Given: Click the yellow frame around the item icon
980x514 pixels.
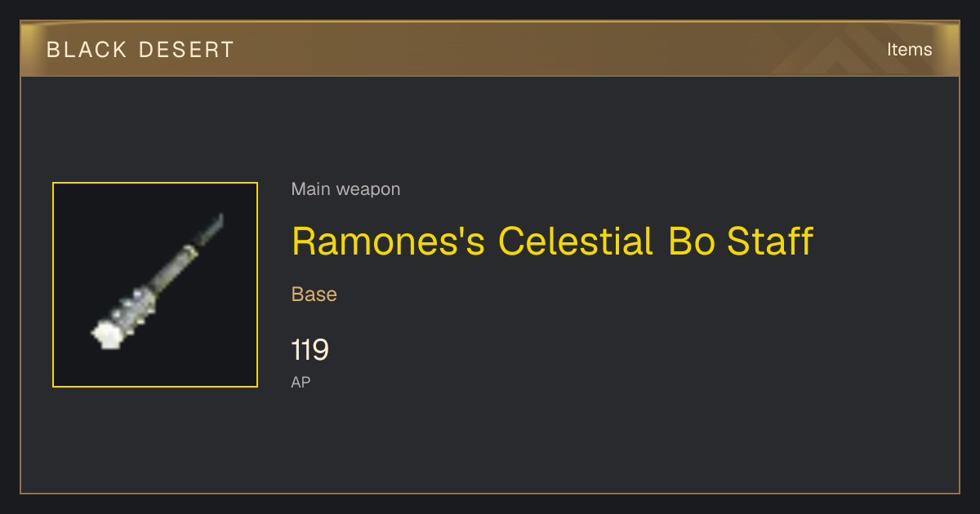Looking at the screenshot, I should point(155,183).
